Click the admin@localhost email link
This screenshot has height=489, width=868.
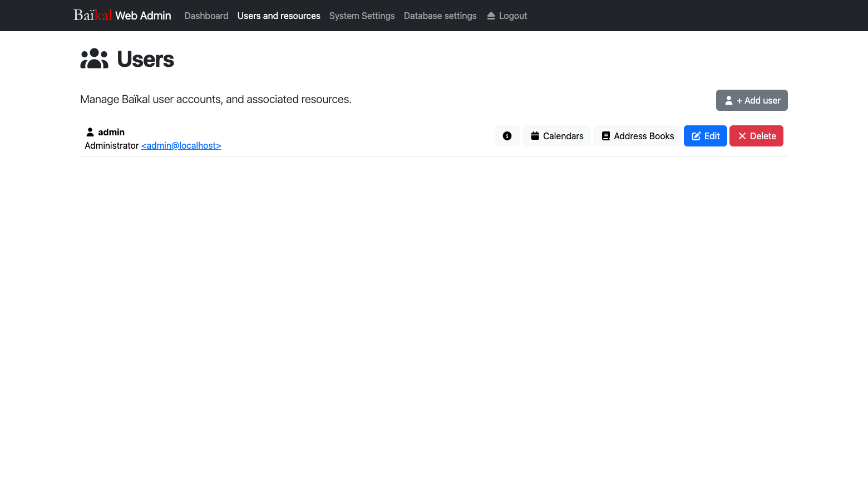181,145
